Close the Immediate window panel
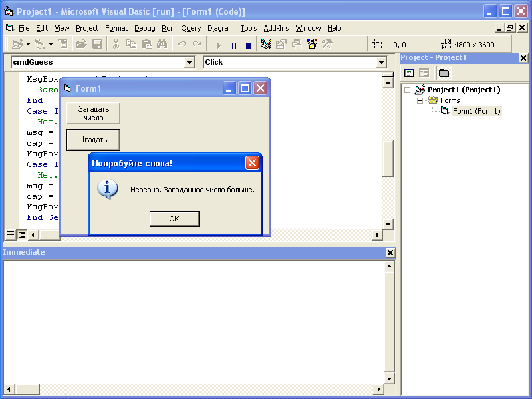 pos(390,253)
